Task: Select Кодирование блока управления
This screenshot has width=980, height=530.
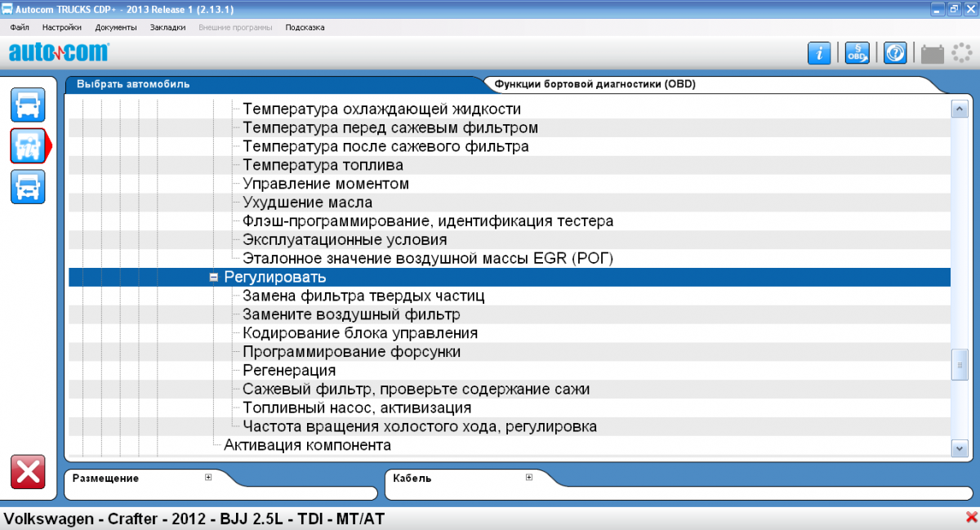Action: pyautogui.click(x=360, y=333)
